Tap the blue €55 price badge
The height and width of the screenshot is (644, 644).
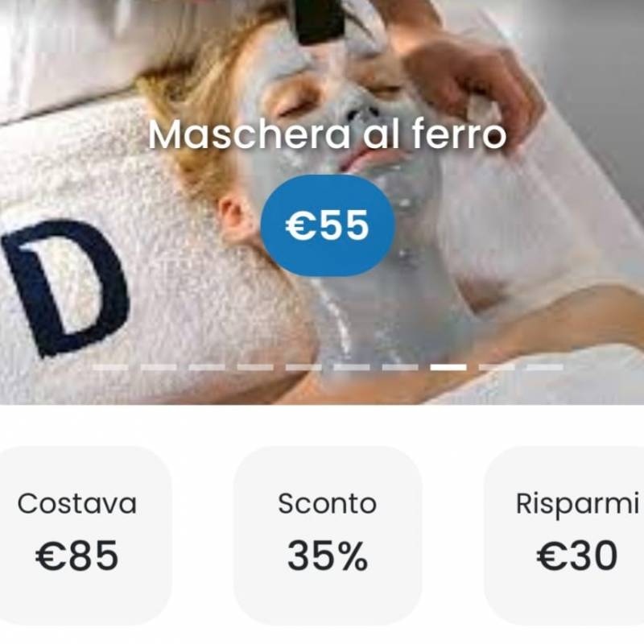pyautogui.click(x=328, y=225)
